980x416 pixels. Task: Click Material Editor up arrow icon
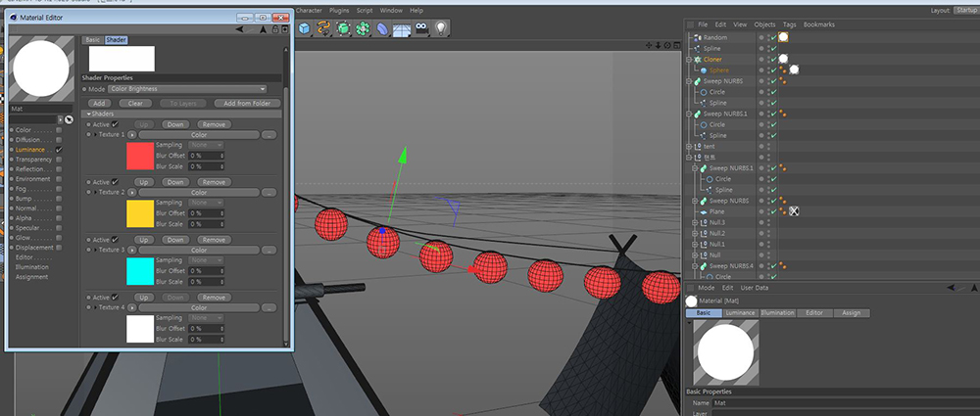263,29
